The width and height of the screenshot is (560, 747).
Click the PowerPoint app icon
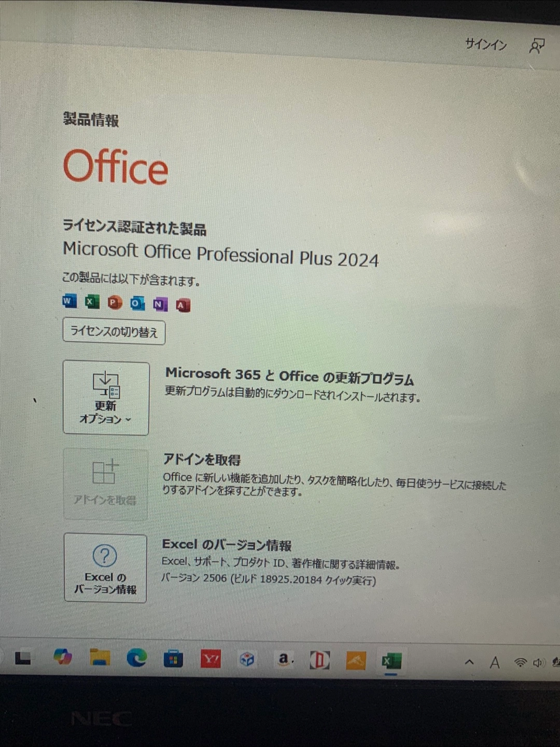(115, 302)
